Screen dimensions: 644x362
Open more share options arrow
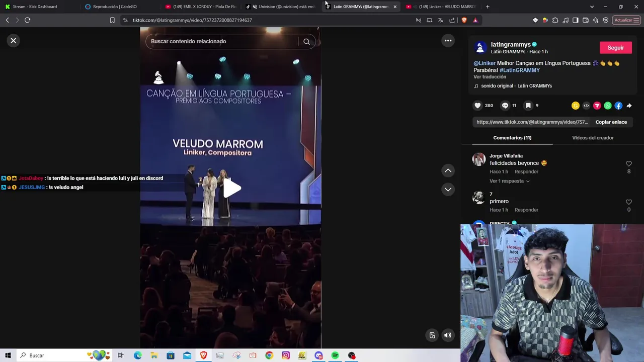[629, 106]
